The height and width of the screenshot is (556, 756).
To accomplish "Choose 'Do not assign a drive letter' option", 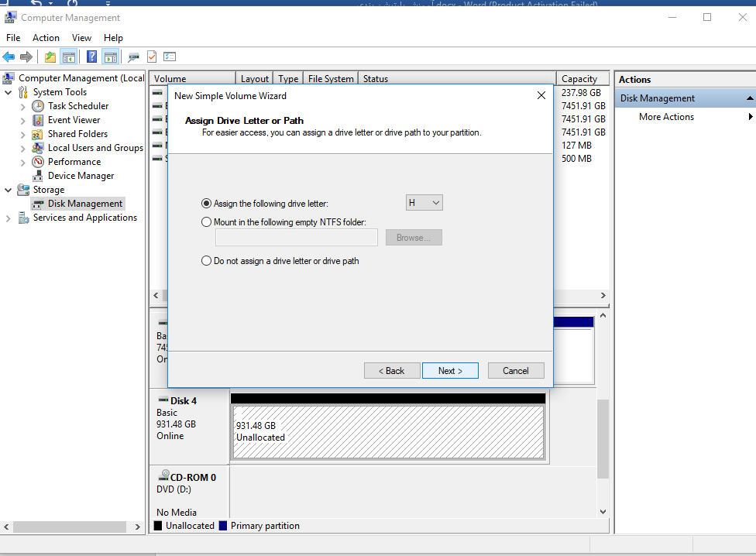I will pos(206,261).
